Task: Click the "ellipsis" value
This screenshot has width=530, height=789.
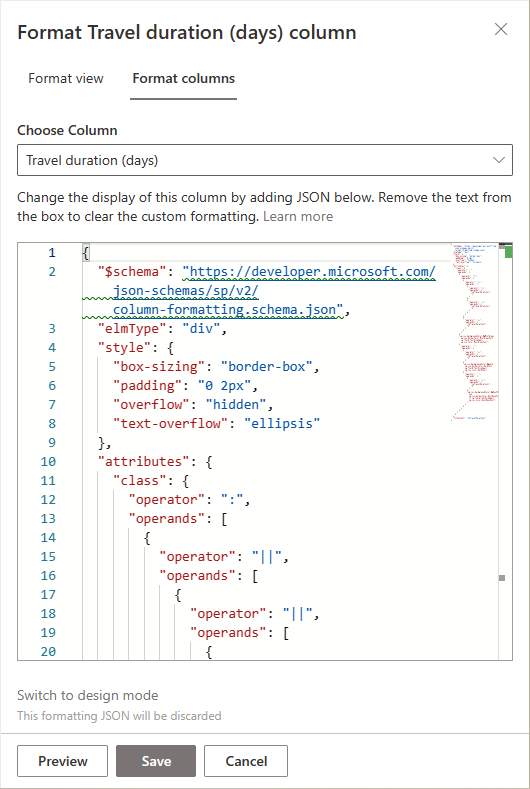Action: tap(283, 424)
